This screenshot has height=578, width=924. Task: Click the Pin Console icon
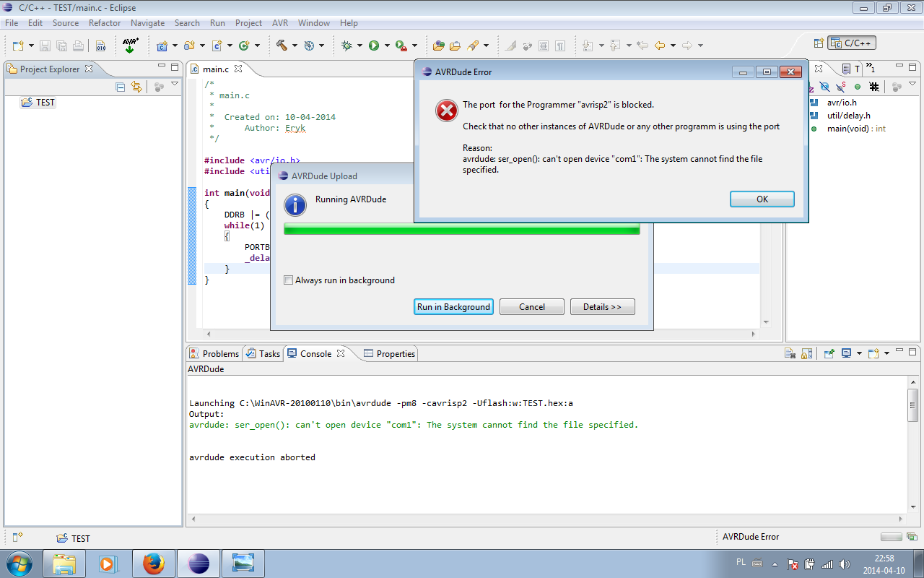pos(829,353)
